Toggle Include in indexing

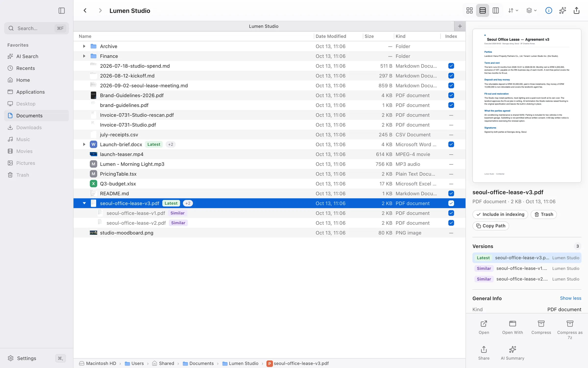tap(500, 214)
